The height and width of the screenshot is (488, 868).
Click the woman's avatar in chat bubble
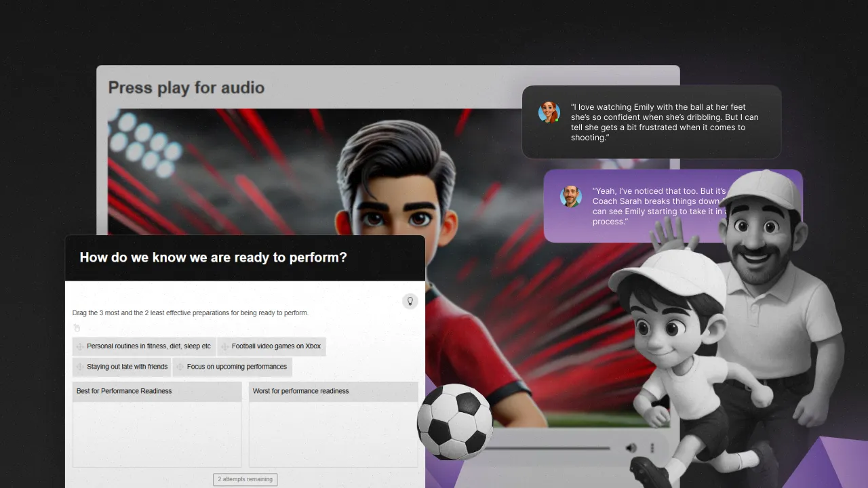tap(549, 113)
